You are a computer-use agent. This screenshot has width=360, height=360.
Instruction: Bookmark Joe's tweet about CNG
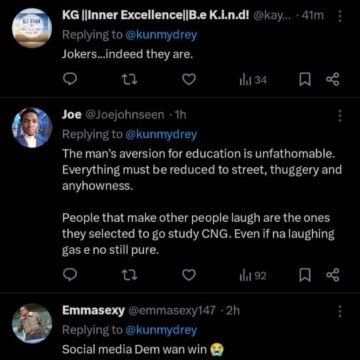tap(305, 275)
